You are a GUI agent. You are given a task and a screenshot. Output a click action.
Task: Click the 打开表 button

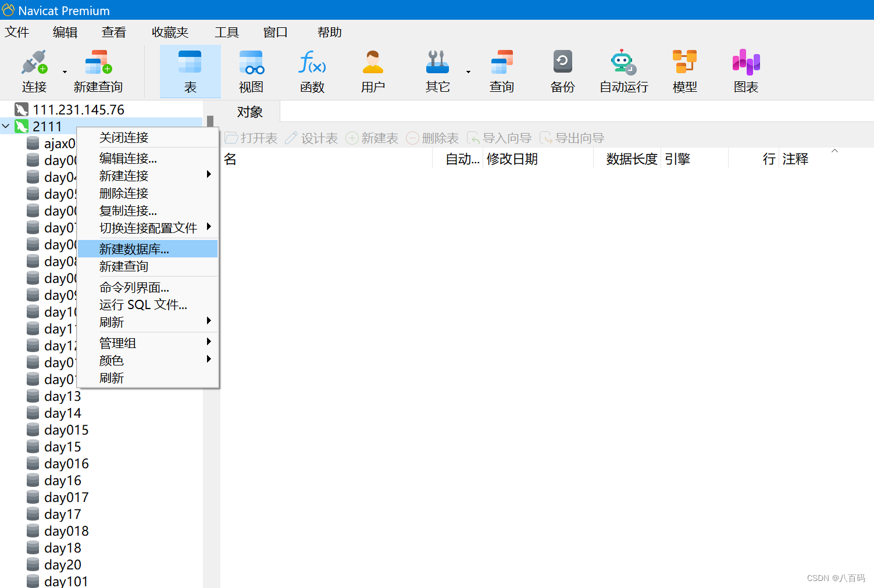[x=251, y=138]
